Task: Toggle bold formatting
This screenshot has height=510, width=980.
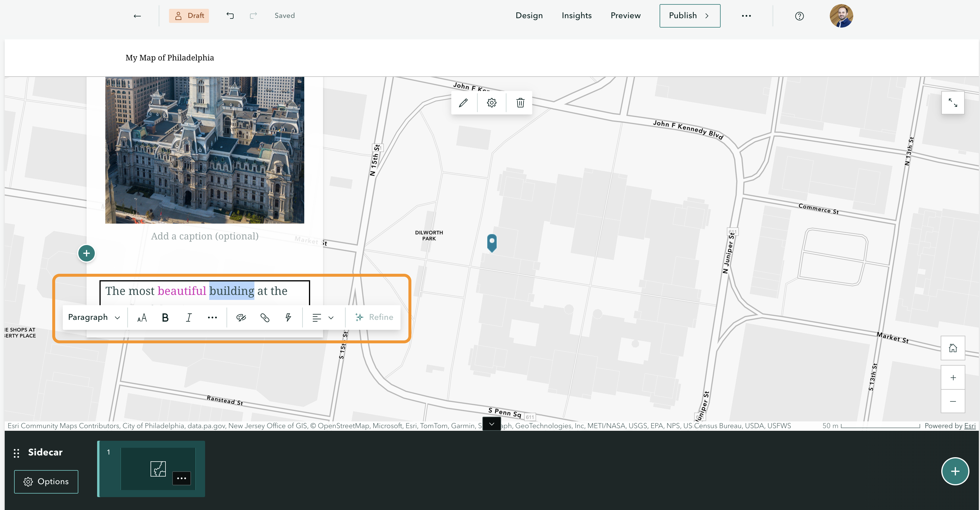Action: click(165, 318)
